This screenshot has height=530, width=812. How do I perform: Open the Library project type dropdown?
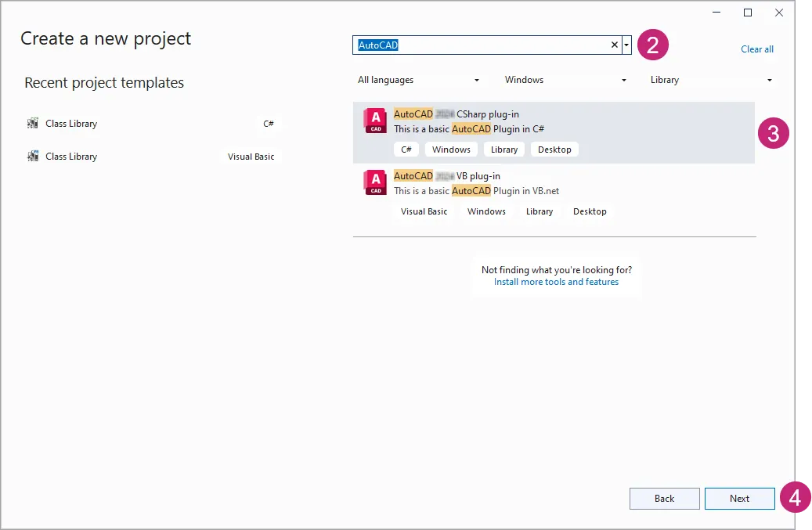pos(711,80)
